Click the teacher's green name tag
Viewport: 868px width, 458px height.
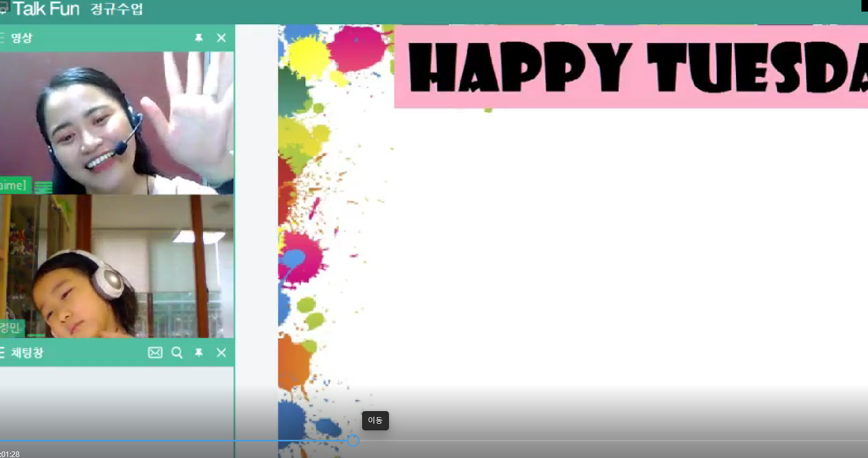click(14, 185)
